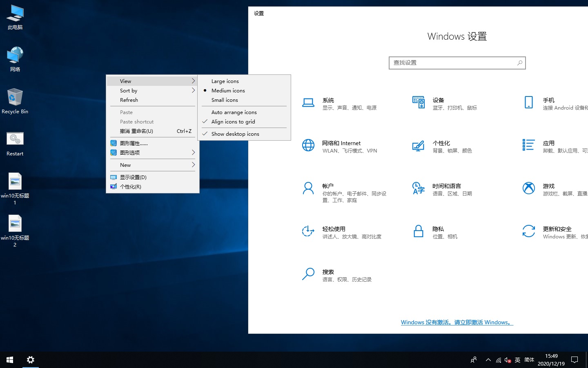Open the 隐私 padlock icon

coord(419,231)
